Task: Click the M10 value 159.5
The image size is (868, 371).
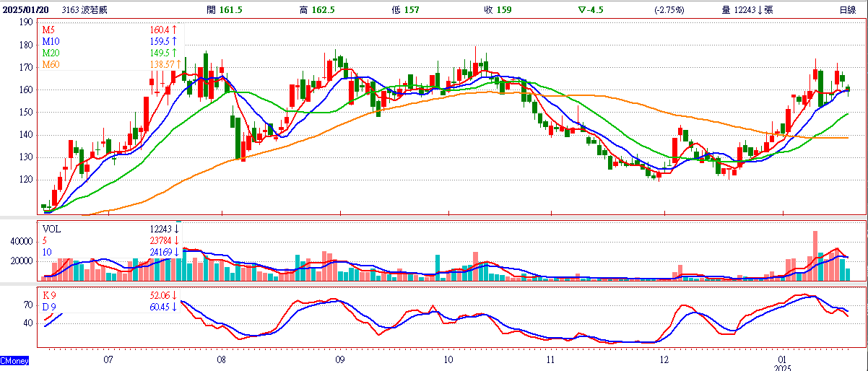Action: pyautogui.click(x=159, y=42)
